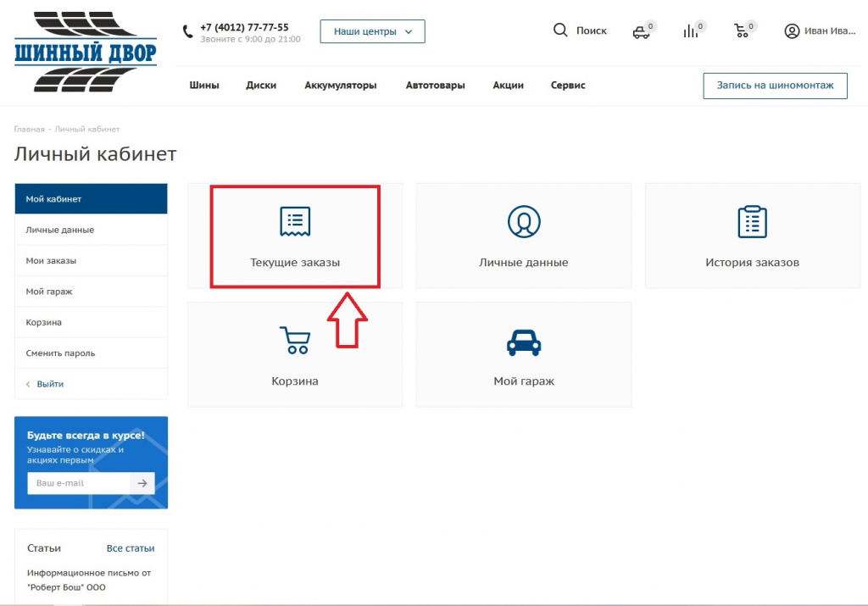Open the История заказов clipboard icon
Image resolution: width=868 pixels, height=606 pixels.
pos(752,221)
